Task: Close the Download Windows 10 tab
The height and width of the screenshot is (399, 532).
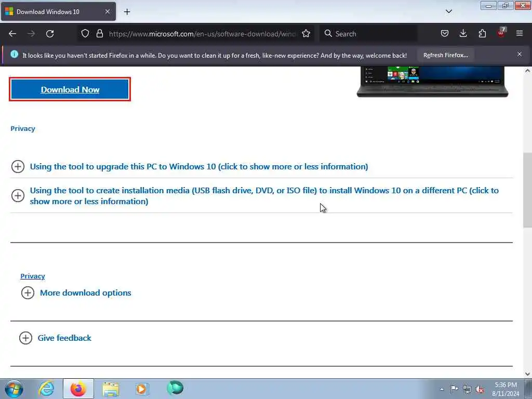Action: (x=107, y=11)
